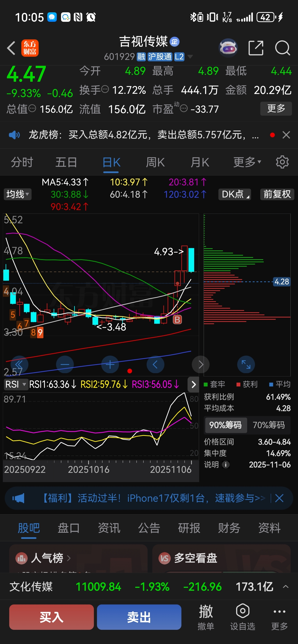298x644 pixels.
Task: Open the 研报 tab
Action: point(189,528)
